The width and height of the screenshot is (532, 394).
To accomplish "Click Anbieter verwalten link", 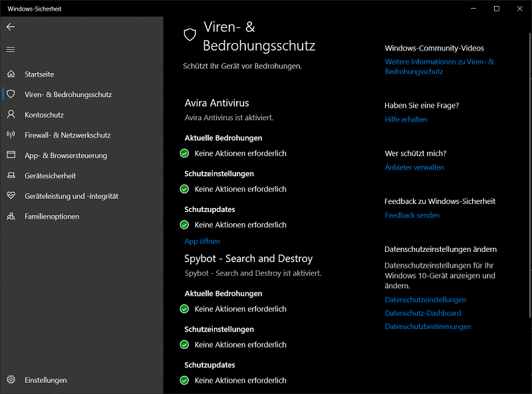I will tap(414, 167).
